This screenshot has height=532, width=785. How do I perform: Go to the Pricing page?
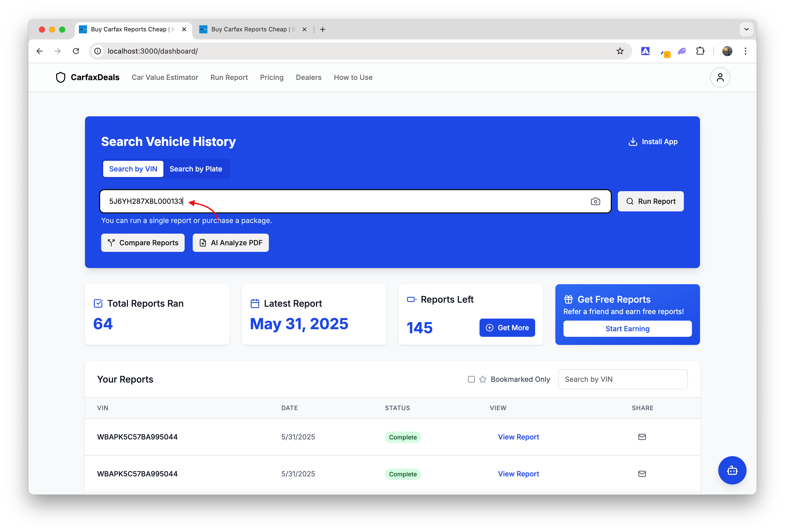click(272, 77)
